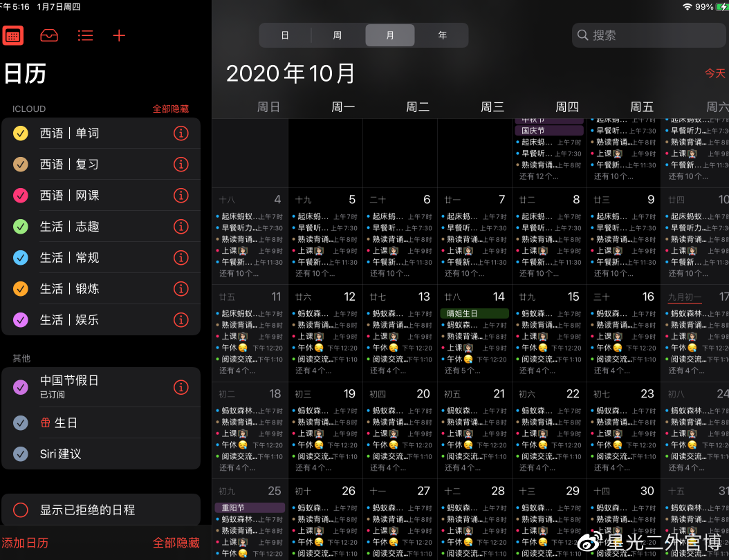This screenshot has width=729, height=560.
Task: Open 早餐听力 event on October 4
Action: point(250,227)
